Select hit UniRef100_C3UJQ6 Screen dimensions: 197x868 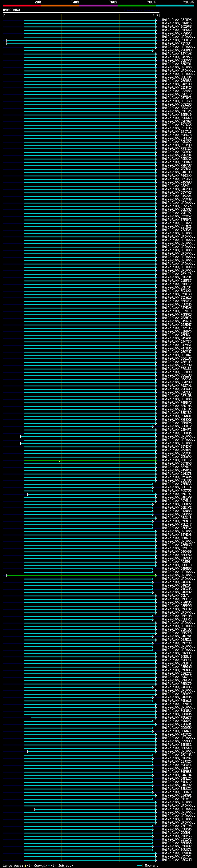coord(177,481)
